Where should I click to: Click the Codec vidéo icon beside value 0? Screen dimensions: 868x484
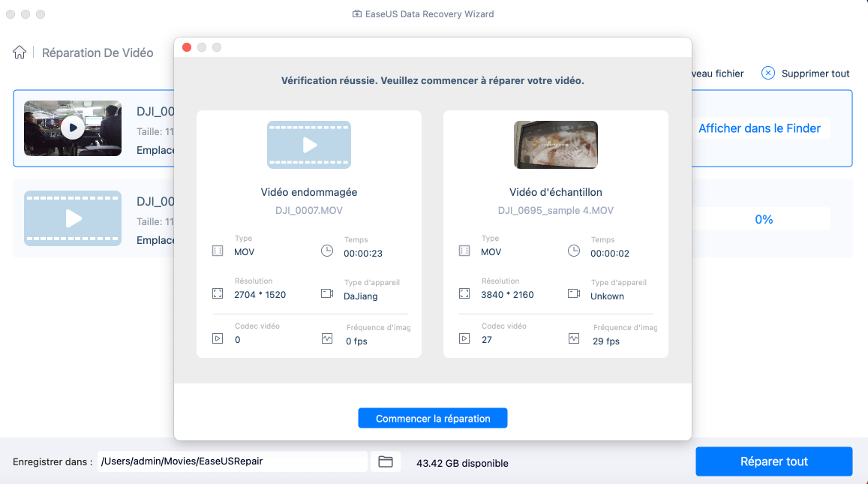[218, 338]
